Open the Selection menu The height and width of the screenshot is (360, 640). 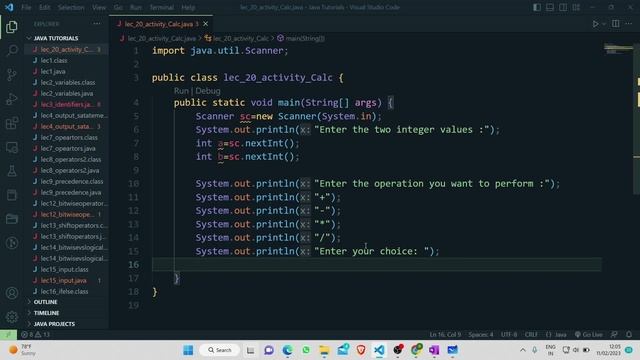point(71,7)
